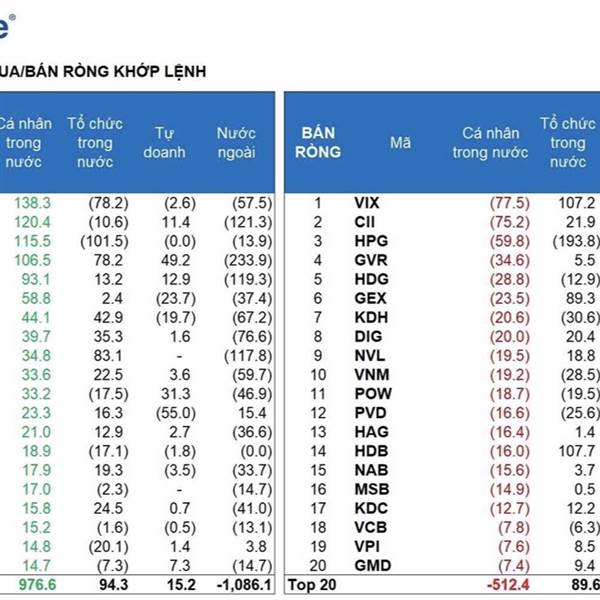Select the KDH ticker symbol
This screenshot has width=600, height=600.
(x=369, y=317)
